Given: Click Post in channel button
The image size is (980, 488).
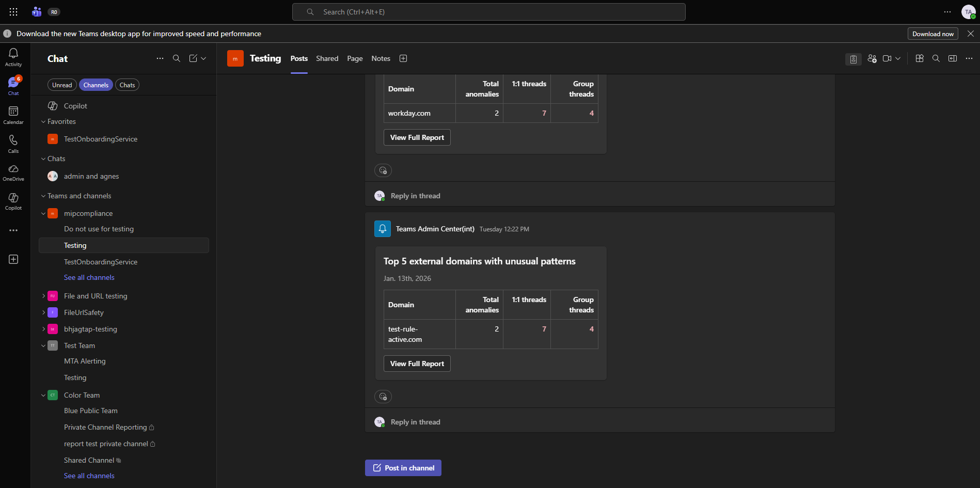Looking at the screenshot, I should click(x=403, y=468).
